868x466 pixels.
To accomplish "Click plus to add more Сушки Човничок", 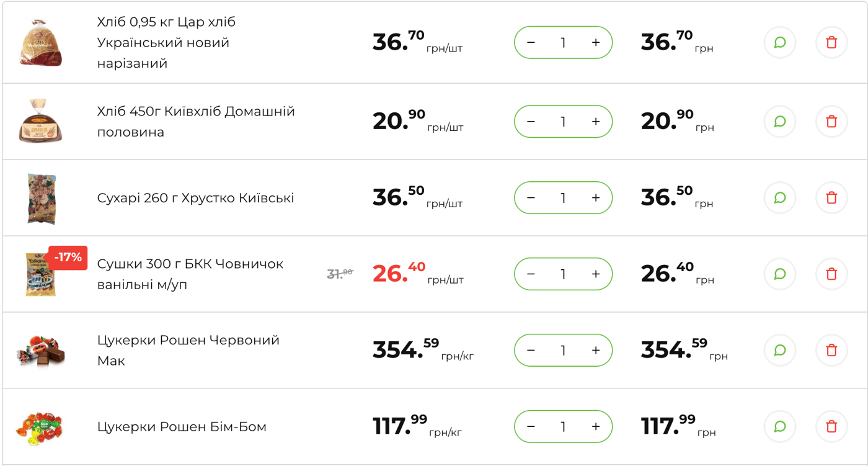I will point(595,274).
